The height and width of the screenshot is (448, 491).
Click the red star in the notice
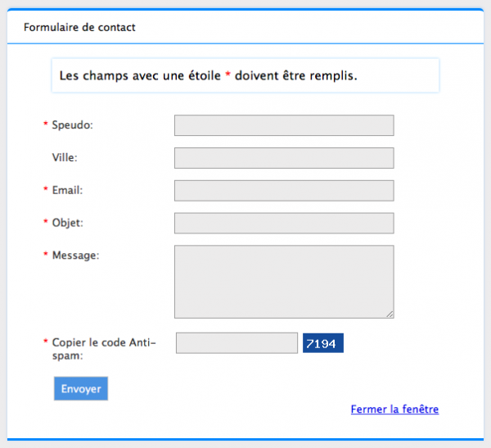point(228,75)
